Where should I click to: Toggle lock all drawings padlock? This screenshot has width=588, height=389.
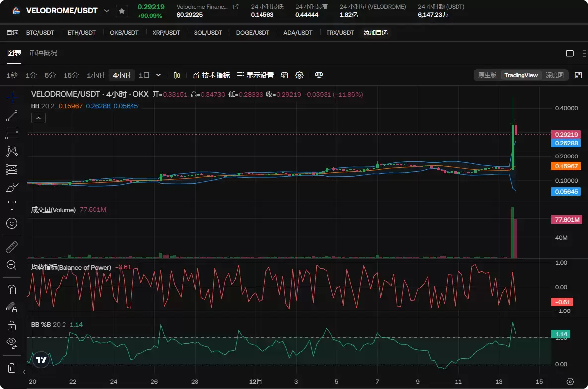tap(12, 325)
